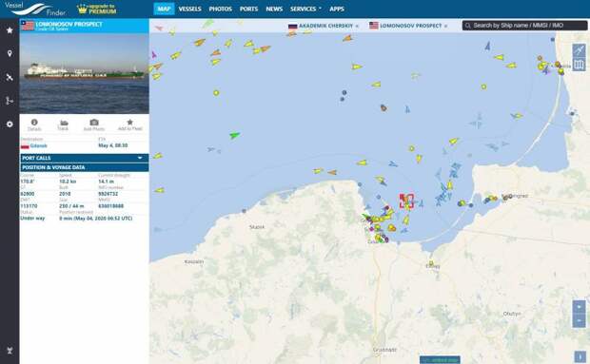Collapse POSITION & VOYAGE DATA header

click(x=85, y=167)
